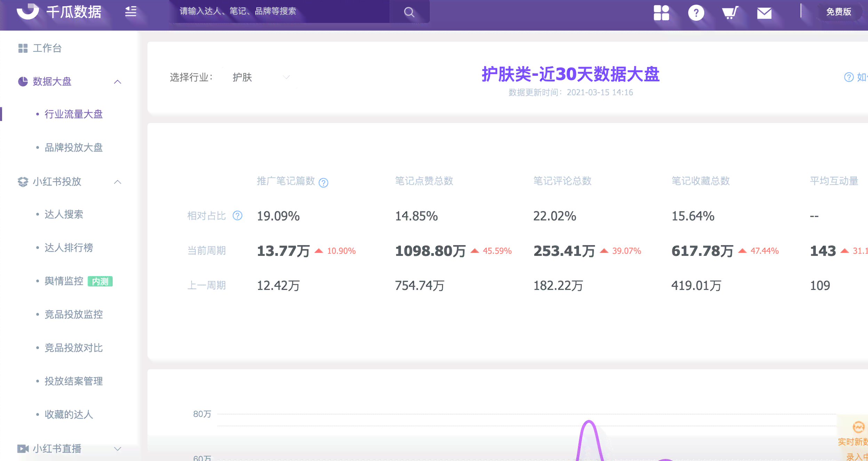Open the 护肤 industry dropdown
Viewport: 868px width, 461px height.
coord(260,77)
